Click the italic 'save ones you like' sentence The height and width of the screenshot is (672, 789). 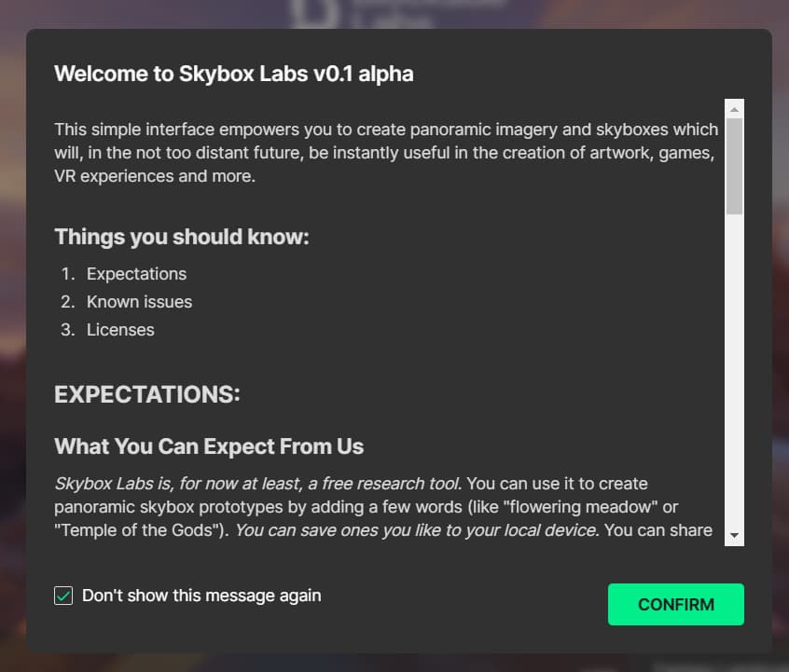click(x=417, y=530)
